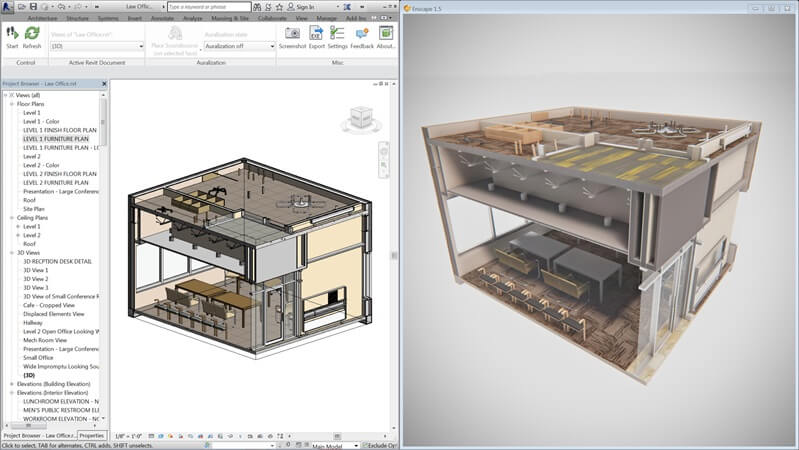Click the detail level icon in view control bar
The image size is (799, 450).
pos(151,436)
